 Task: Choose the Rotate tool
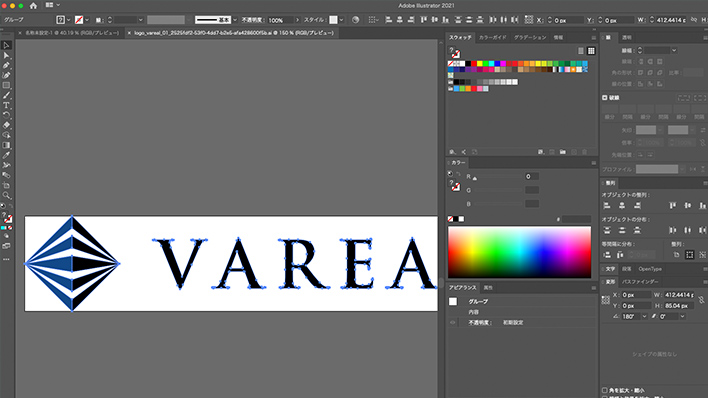click(x=6, y=115)
